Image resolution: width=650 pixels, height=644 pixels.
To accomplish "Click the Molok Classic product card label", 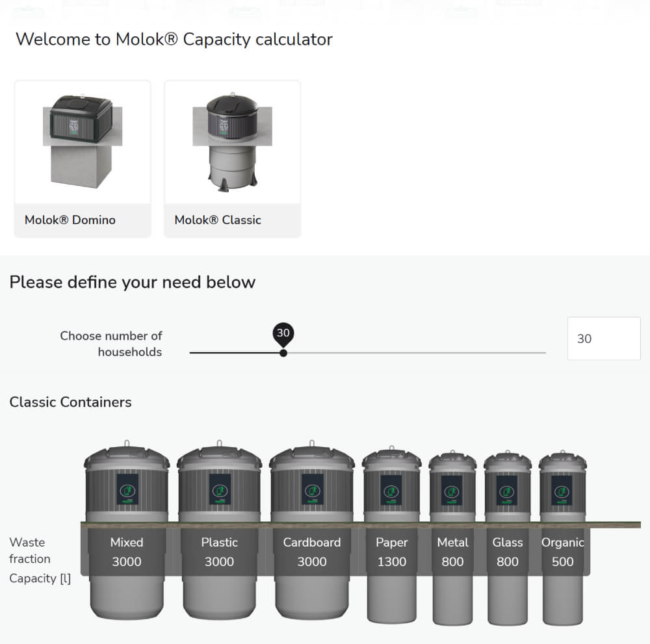I will [218, 220].
